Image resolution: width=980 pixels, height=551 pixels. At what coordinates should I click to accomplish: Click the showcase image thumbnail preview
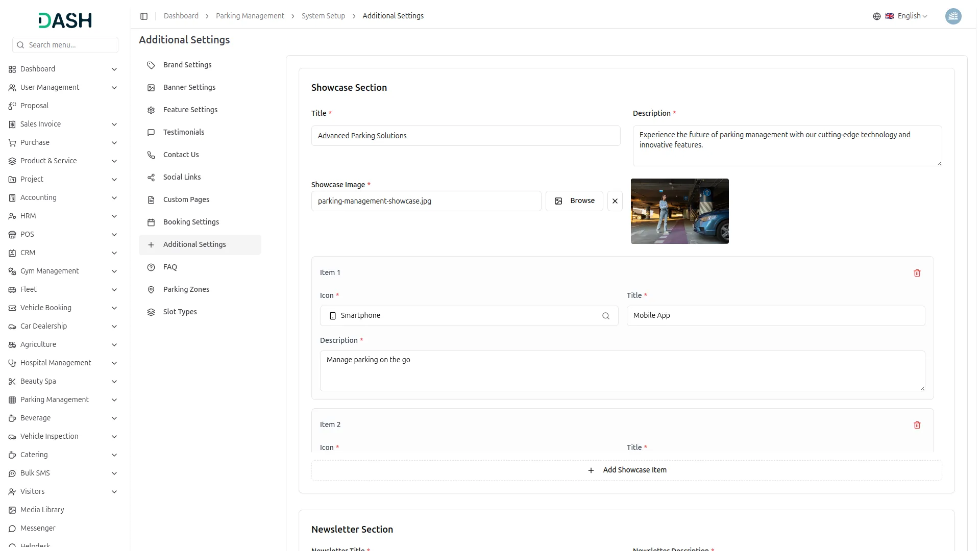679,211
